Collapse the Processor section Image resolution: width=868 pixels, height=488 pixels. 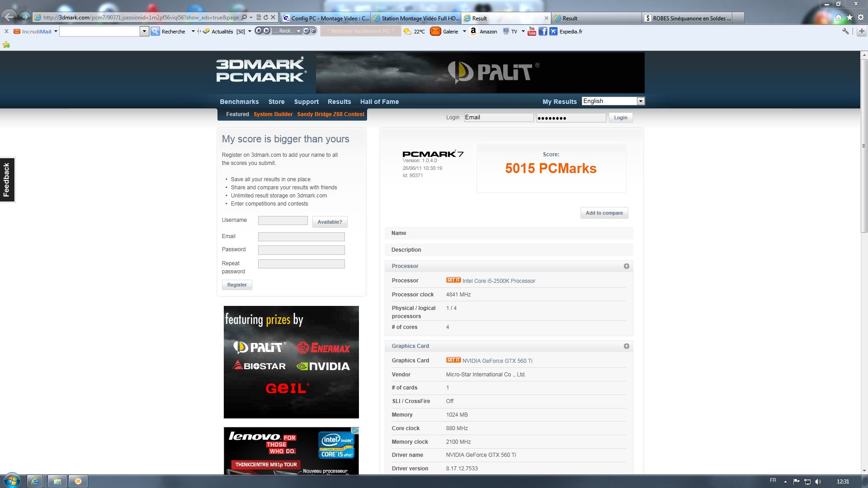(x=626, y=266)
